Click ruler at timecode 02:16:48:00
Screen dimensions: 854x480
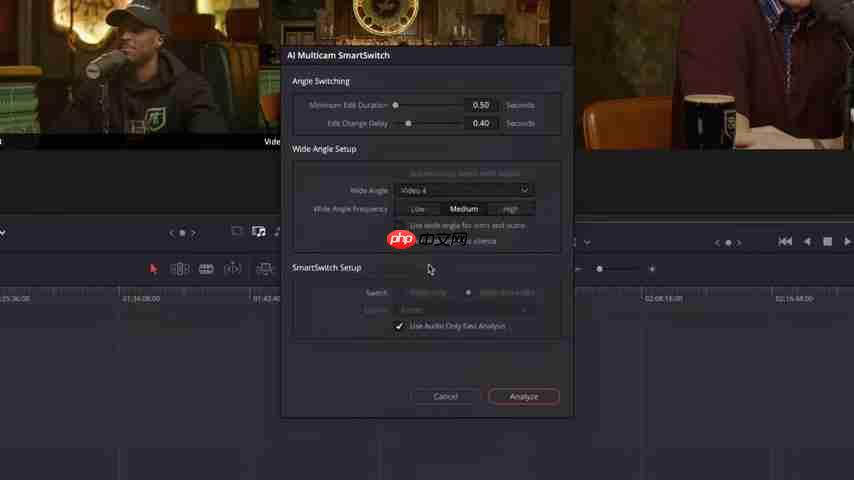pyautogui.click(x=794, y=299)
